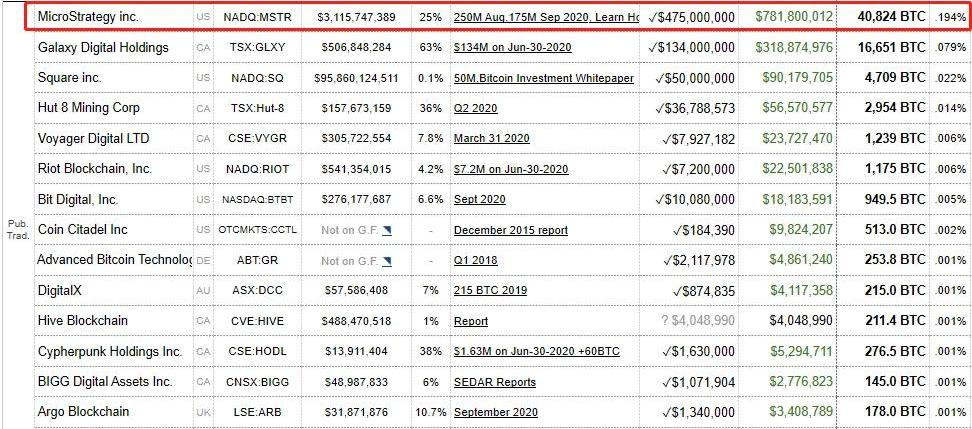
Task: Open Bit Digital's Sept 2020 link
Action: tap(479, 200)
